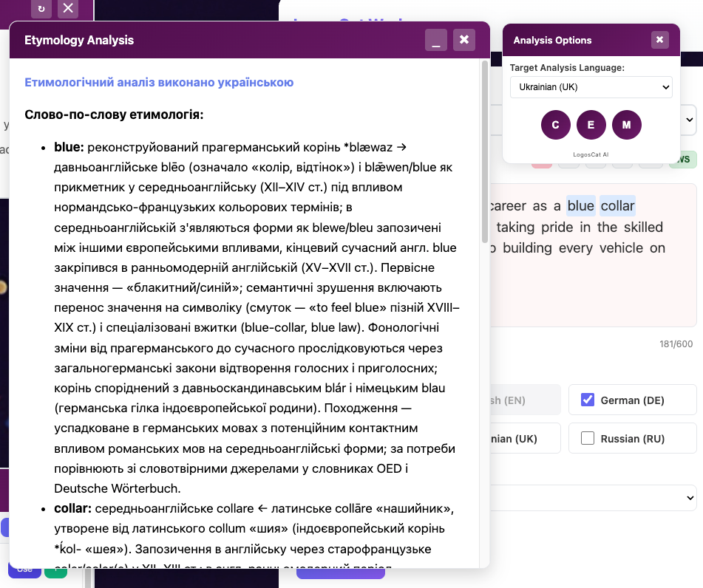
Task: Expand the dropdown below the language checkboxes
Action: (x=591, y=497)
